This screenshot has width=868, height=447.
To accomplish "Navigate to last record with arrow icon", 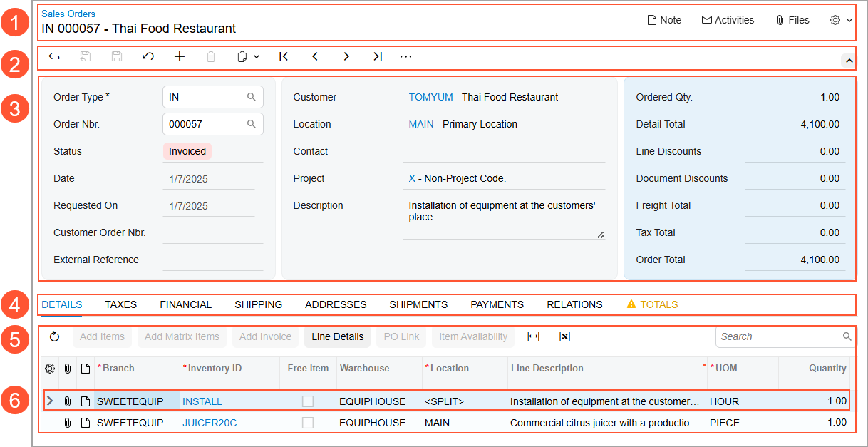I will tap(377, 56).
